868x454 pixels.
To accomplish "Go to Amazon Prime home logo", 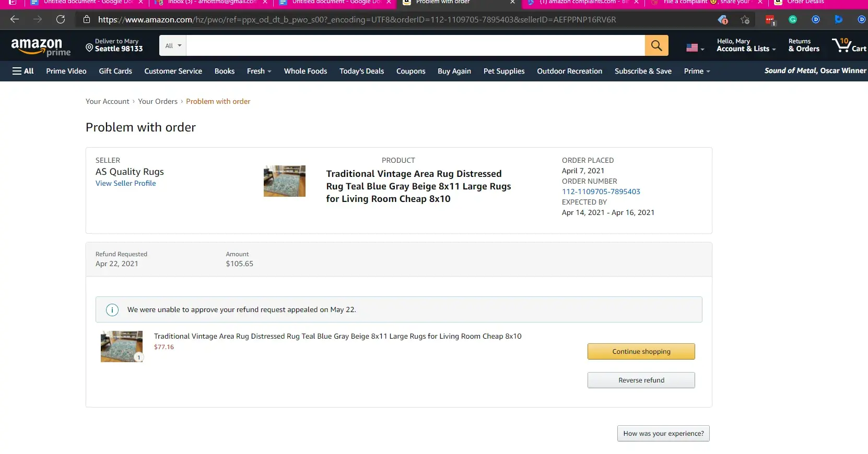I will [x=41, y=47].
